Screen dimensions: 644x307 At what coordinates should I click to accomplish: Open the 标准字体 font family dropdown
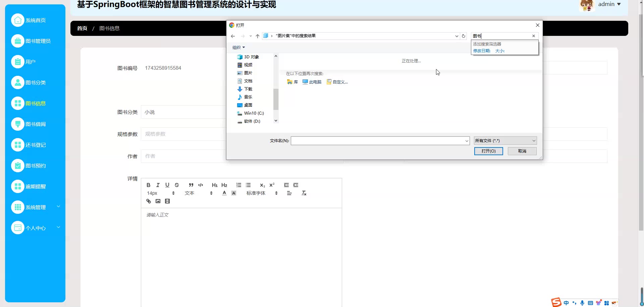point(262,193)
